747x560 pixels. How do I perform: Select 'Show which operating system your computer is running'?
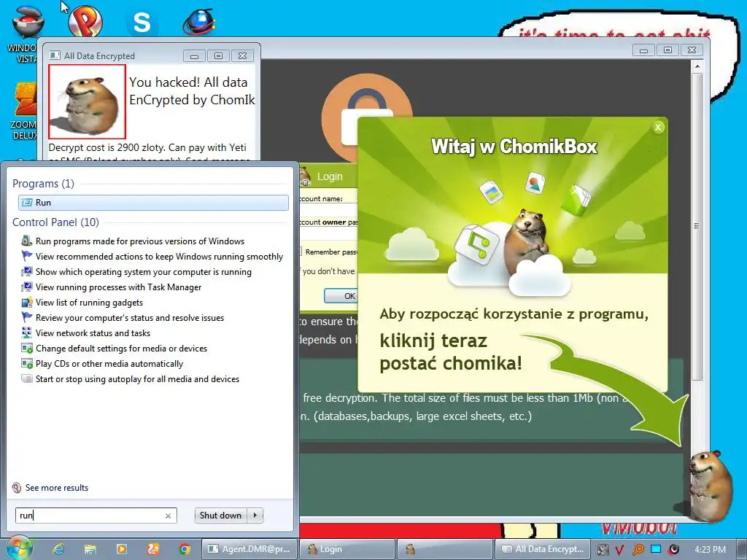coord(144,272)
